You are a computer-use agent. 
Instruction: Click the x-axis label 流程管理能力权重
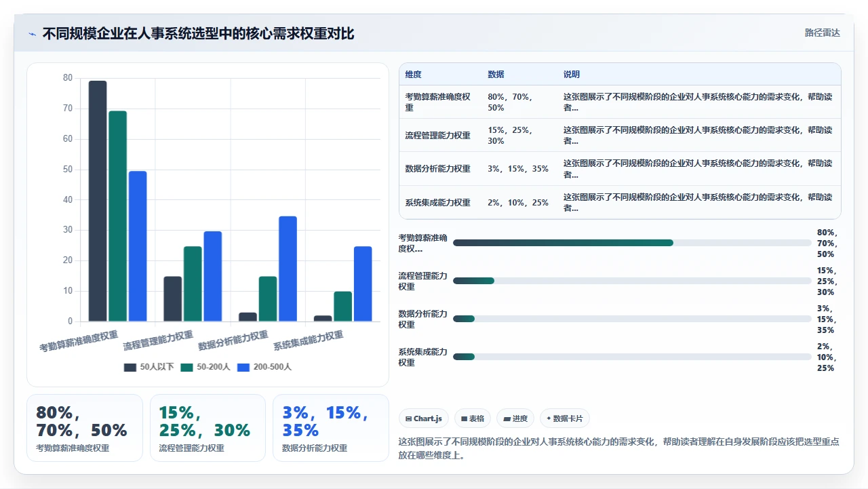coord(158,340)
